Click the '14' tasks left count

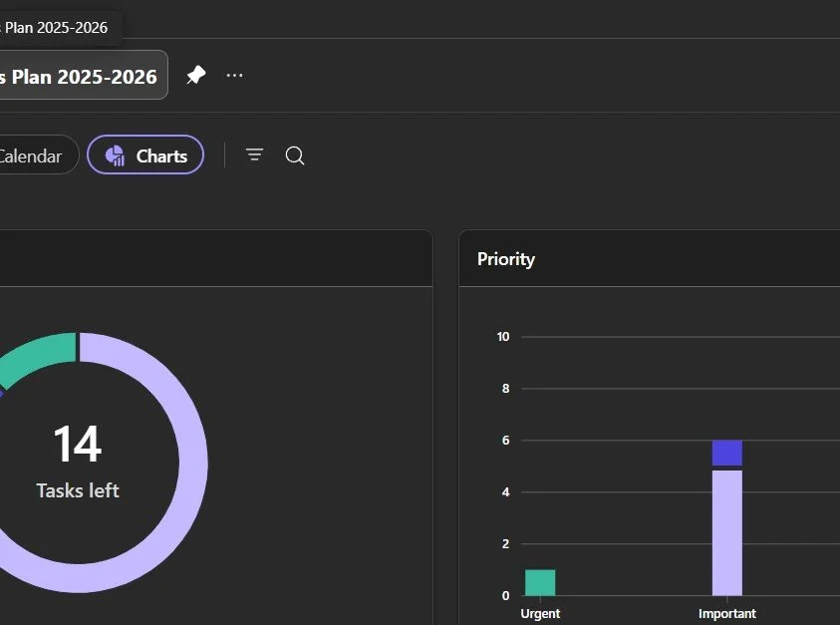(78, 444)
